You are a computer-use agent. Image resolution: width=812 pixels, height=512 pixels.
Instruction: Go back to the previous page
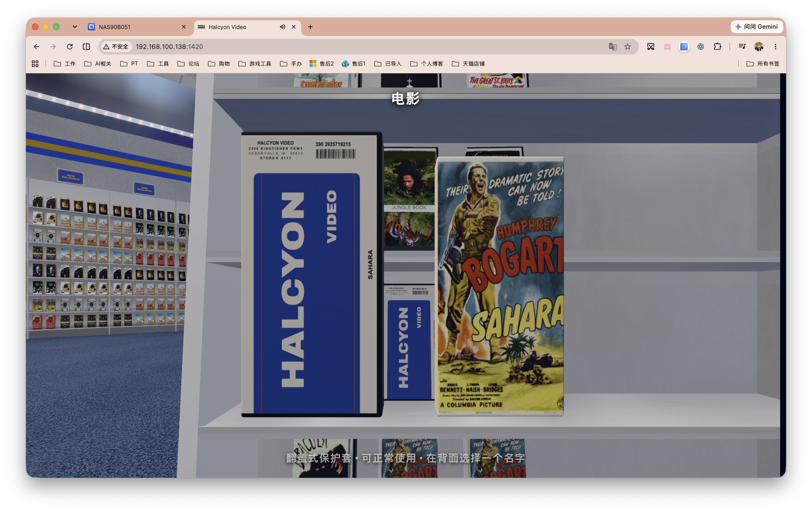(x=36, y=47)
